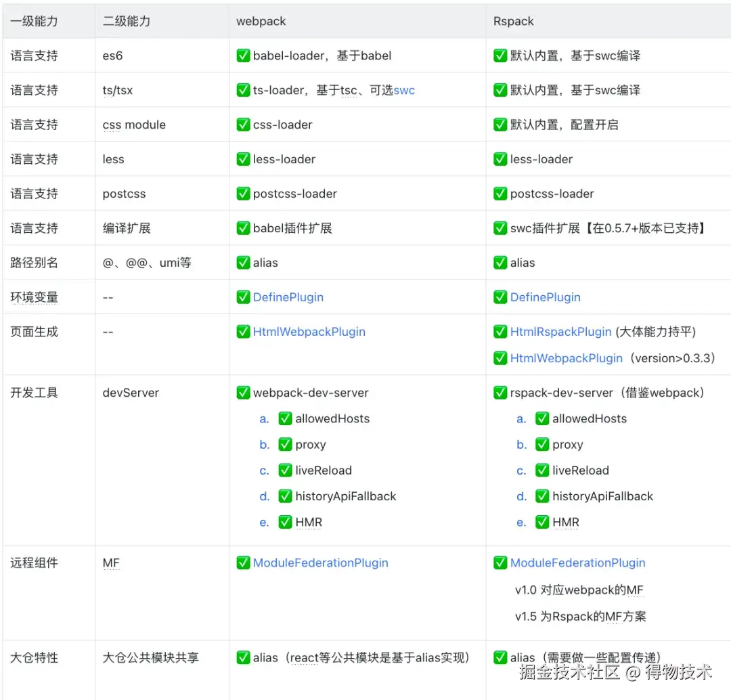This screenshot has width=731, height=700.
Task: Click check icon beside Rspack historyApiFallback
Action: click(x=542, y=496)
